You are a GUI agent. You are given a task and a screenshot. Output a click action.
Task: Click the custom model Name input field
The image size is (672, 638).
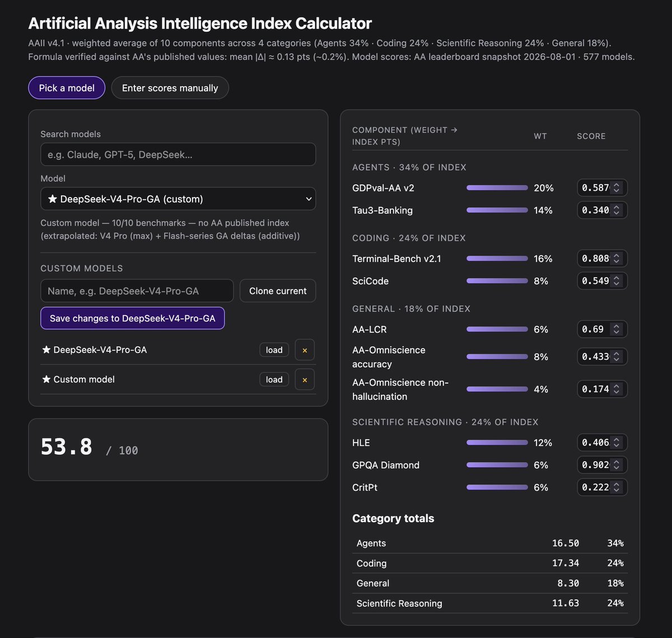tap(137, 291)
